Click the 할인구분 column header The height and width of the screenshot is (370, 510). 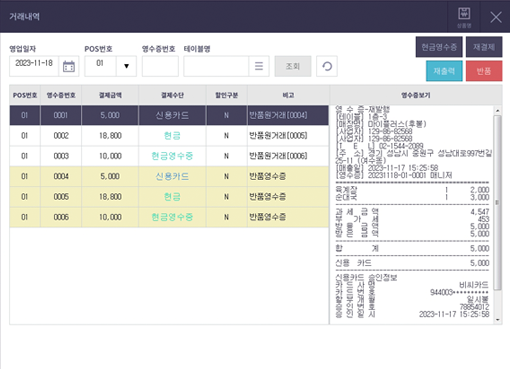coord(227,95)
